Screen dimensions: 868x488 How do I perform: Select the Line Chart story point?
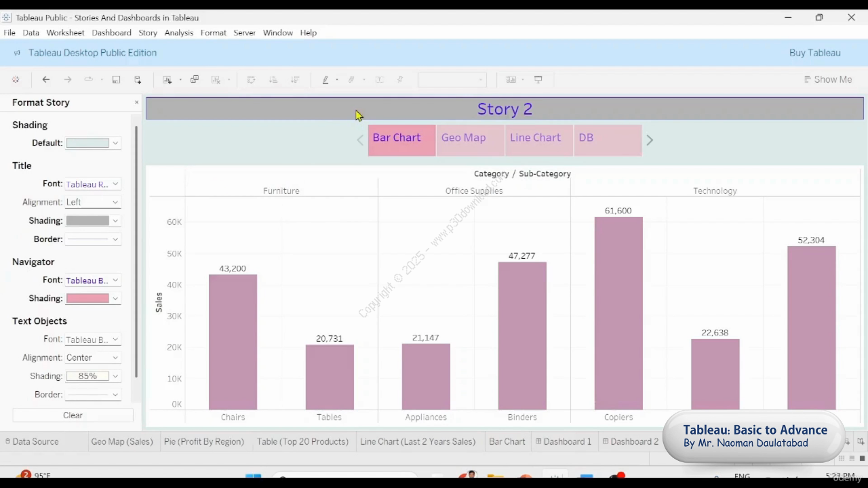tap(539, 140)
